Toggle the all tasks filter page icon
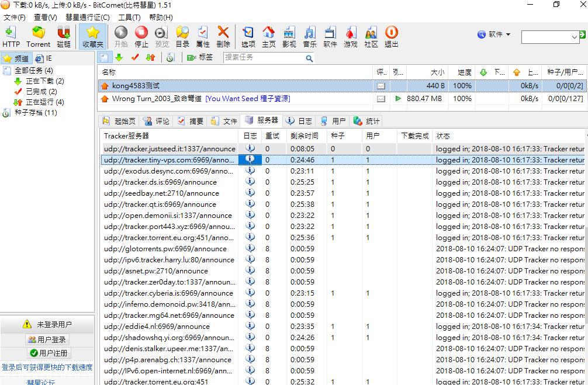This screenshot has width=588, height=385. [105, 57]
